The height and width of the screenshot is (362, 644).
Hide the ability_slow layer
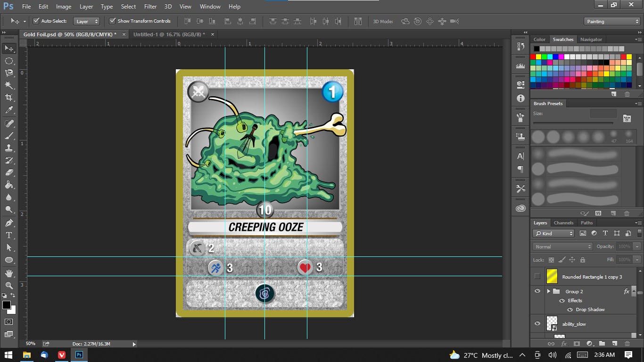click(x=537, y=324)
